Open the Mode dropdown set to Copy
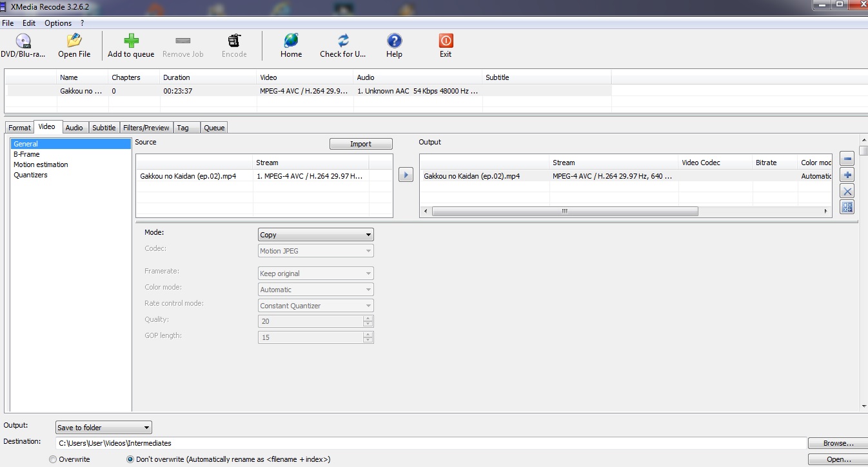Image resolution: width=868 pixels, height=467 pixels. pyautogui.click(x=315, y=235)
